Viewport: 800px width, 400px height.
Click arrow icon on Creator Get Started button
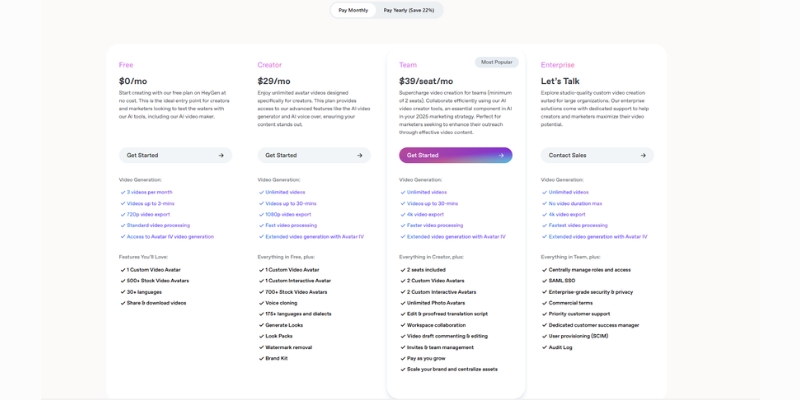tap(360, 155)
